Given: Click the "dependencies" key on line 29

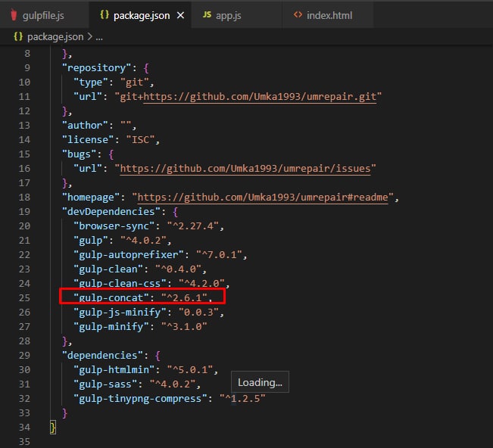Looking at the screenshot, I should pyautogui.click(x=102, y=356).
